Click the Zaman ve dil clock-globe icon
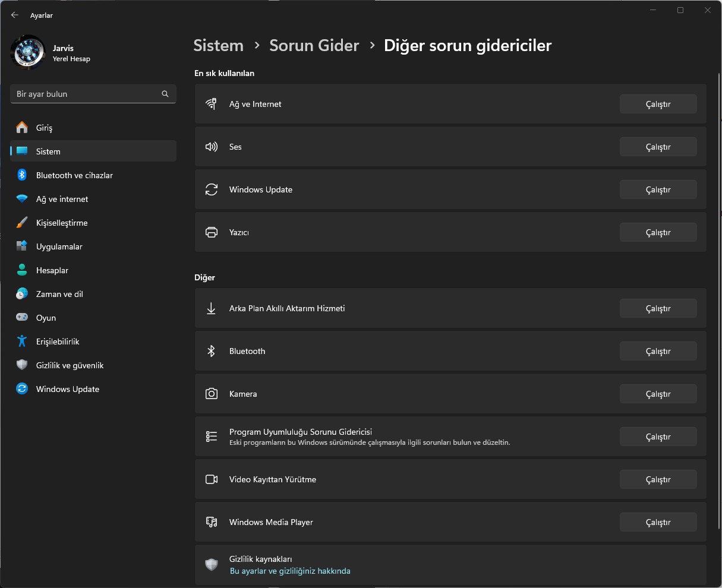722x588 pixels. tap(22, 294)
